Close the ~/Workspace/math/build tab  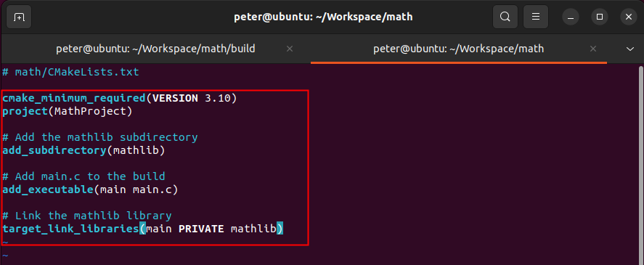(289, 49)
